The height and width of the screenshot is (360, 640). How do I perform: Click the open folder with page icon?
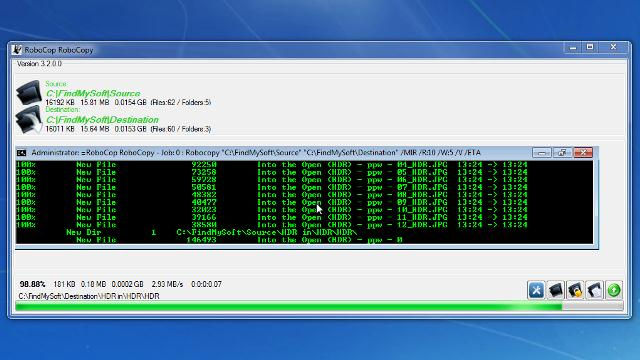(595, 290)
